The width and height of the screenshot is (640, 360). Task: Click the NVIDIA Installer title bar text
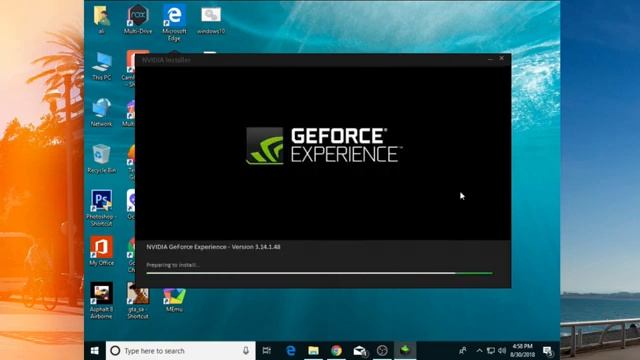166,60
